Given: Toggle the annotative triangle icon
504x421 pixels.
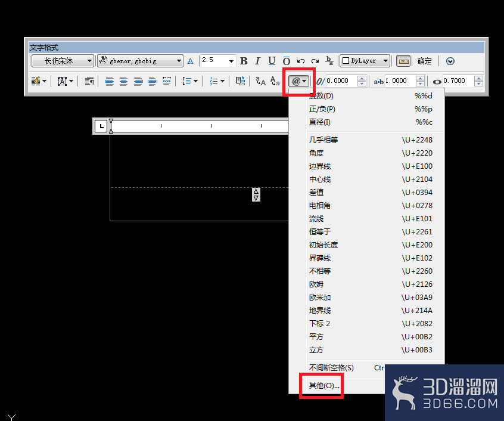Looking at the screenshot, I should point(190,61).
